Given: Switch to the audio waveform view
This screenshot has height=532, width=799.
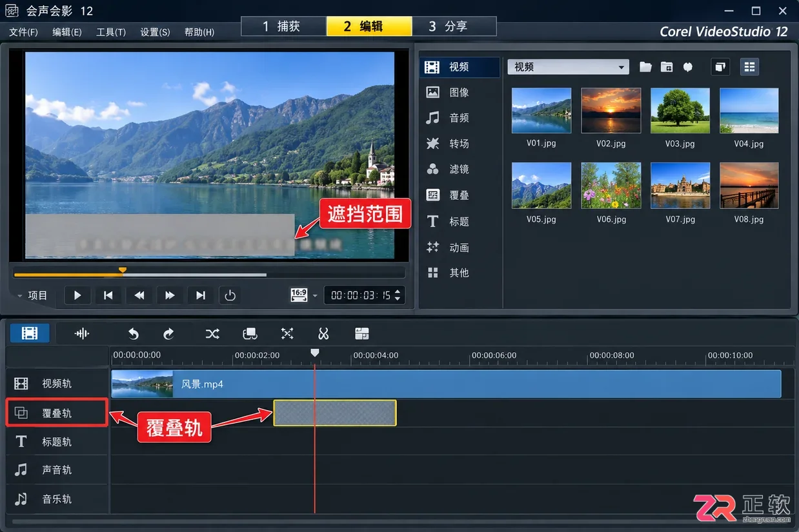Looking at the screenshot, I should 81,333.
